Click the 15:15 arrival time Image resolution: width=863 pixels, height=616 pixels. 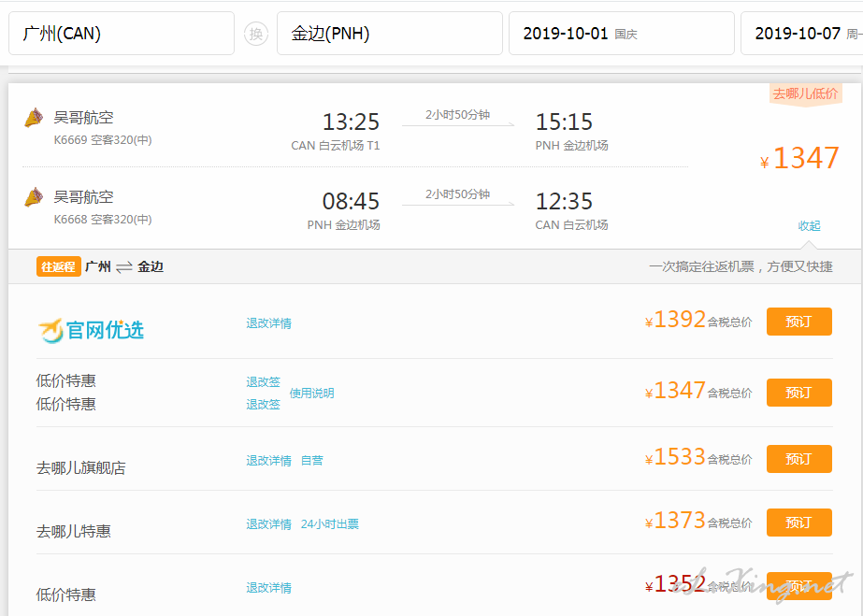click(x=564, y=122)
